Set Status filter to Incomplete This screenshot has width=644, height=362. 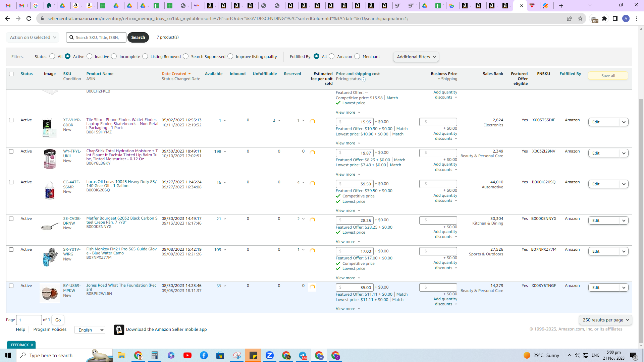coord(114,56)
